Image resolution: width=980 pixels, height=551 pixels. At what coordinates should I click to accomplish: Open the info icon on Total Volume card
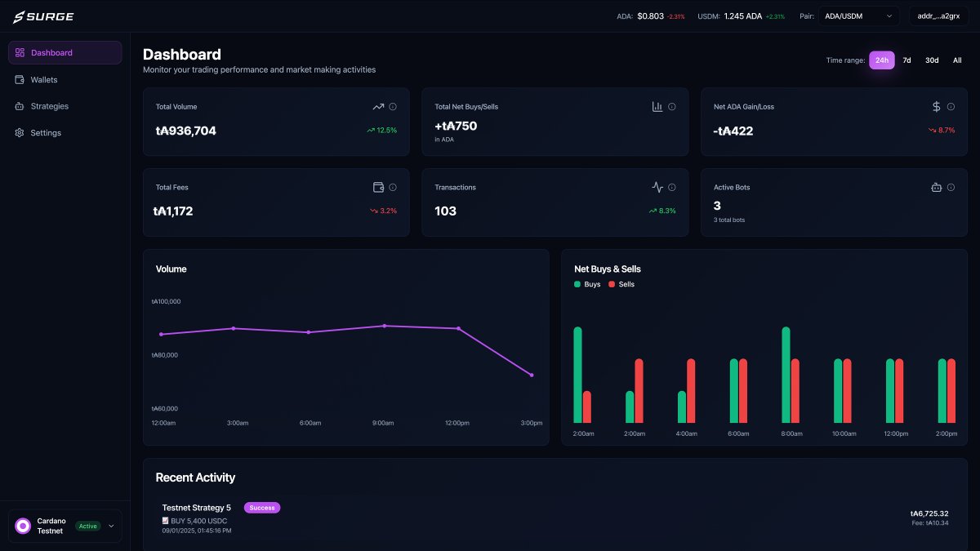click(x=393, y=107)
